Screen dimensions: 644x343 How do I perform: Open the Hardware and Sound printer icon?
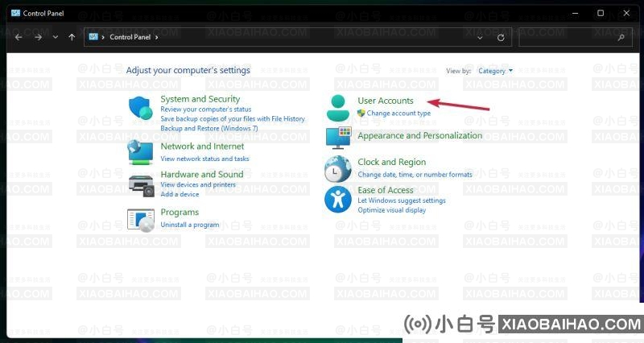pyautogui.click(x=142, y=185)
